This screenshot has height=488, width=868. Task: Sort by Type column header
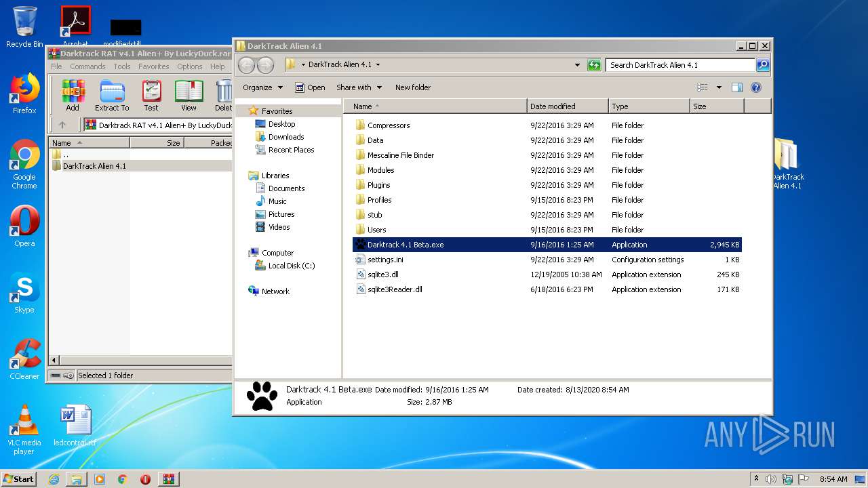point(649,106)
